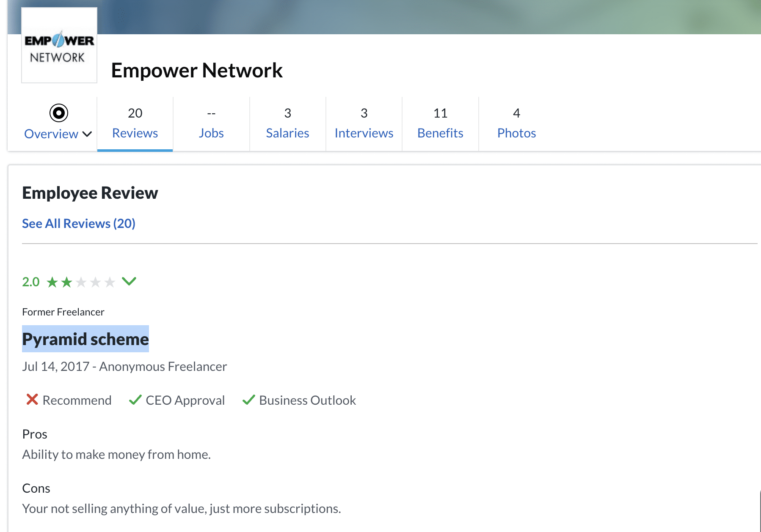
Task: Click the 2.0 rating number
Action: point(31,282)
